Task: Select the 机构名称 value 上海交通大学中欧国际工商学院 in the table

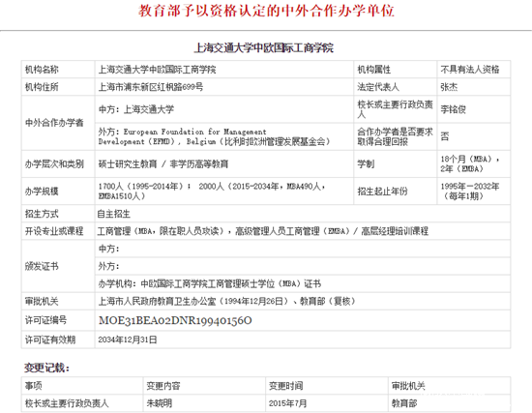Action: pos(224,70)
